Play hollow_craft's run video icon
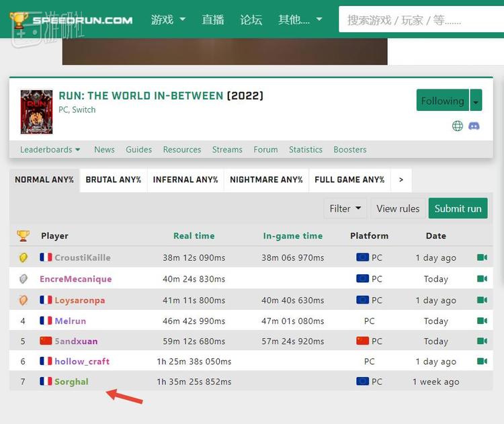Viewport: 504px width, 424px height. pyautogui.click(x=482, y=361)
